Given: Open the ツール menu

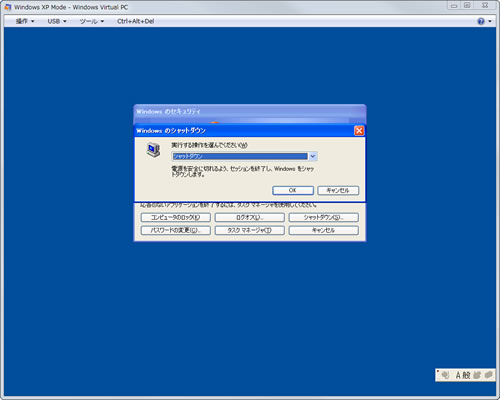Looking at the screenshot, I should click(92, 21).
